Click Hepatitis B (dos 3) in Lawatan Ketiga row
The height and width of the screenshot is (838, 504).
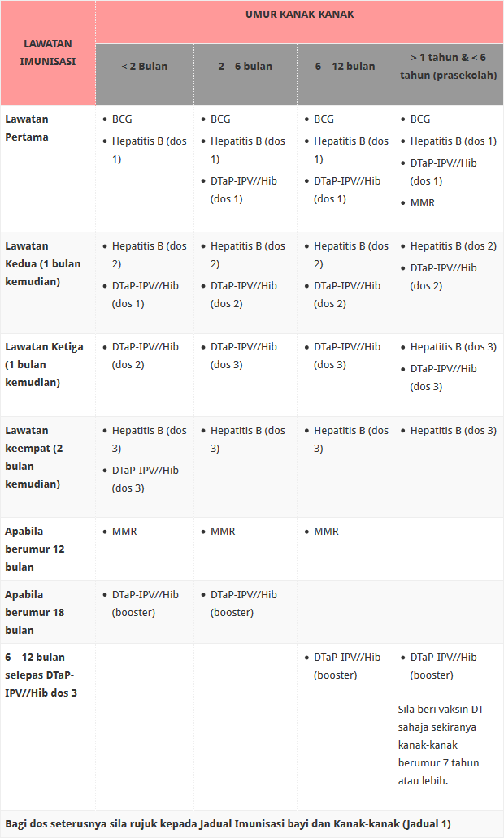point(453,346)
